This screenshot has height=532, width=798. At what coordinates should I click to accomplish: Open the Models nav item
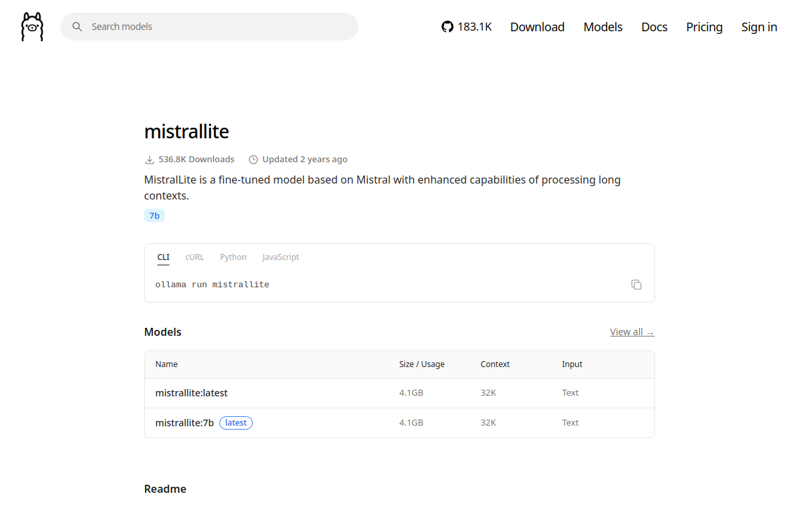point(603,27)
